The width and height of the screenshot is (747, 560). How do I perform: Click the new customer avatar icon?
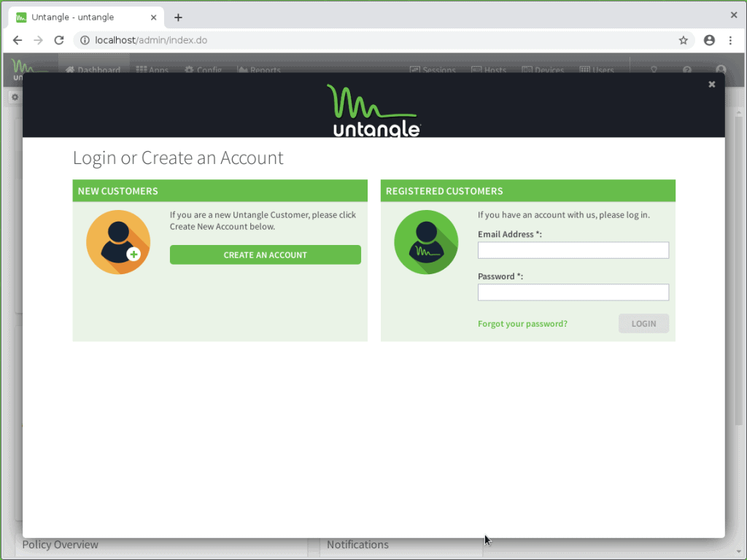click(118, 242)
